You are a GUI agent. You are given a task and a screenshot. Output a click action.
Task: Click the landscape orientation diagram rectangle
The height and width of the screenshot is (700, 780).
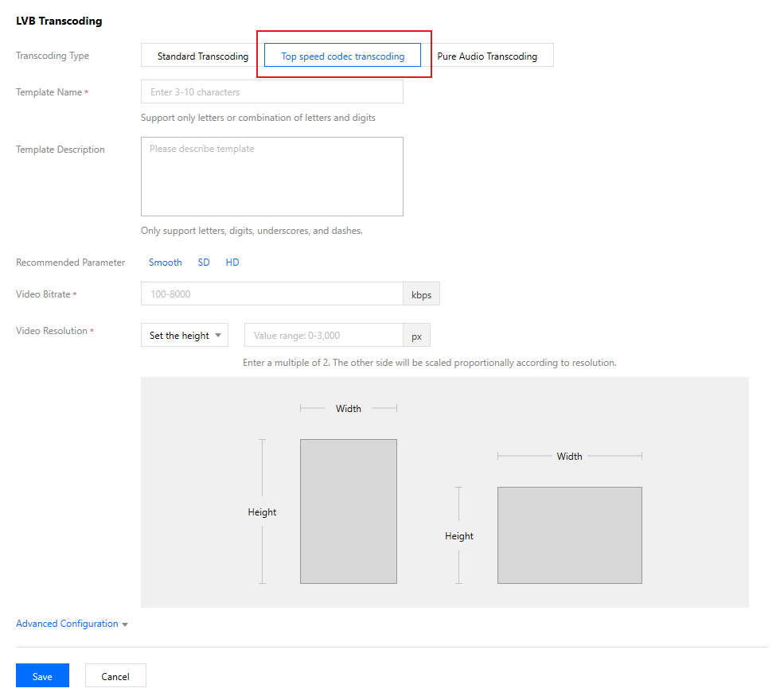570,535
